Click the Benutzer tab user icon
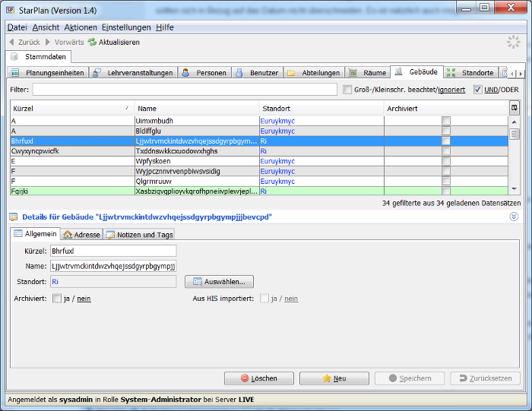The width and height of the screenshot is (532, 411). coord(239,73)
